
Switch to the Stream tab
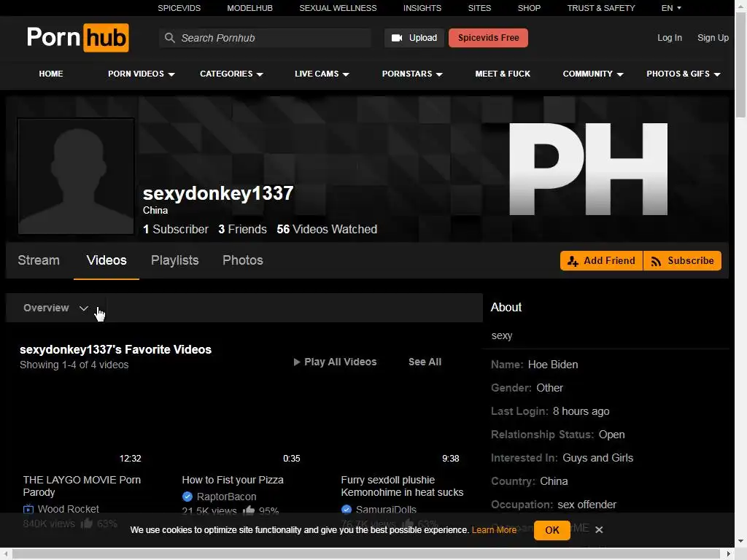(x=39, y=260)
